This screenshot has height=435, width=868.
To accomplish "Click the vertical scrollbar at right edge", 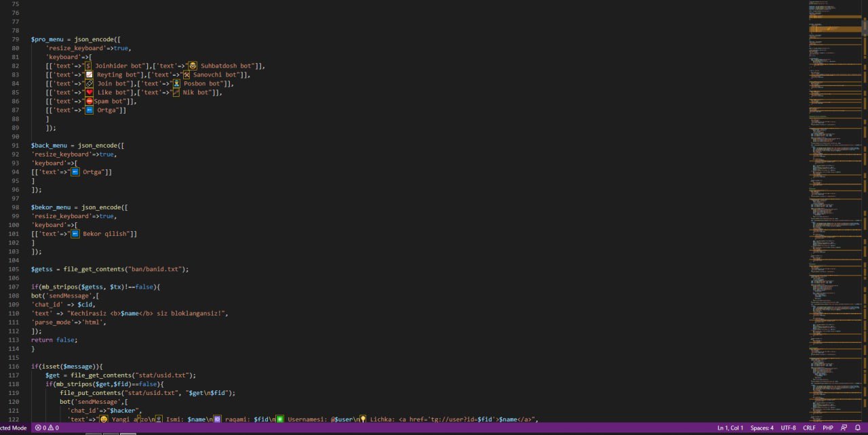I will (x=865, y=212).
